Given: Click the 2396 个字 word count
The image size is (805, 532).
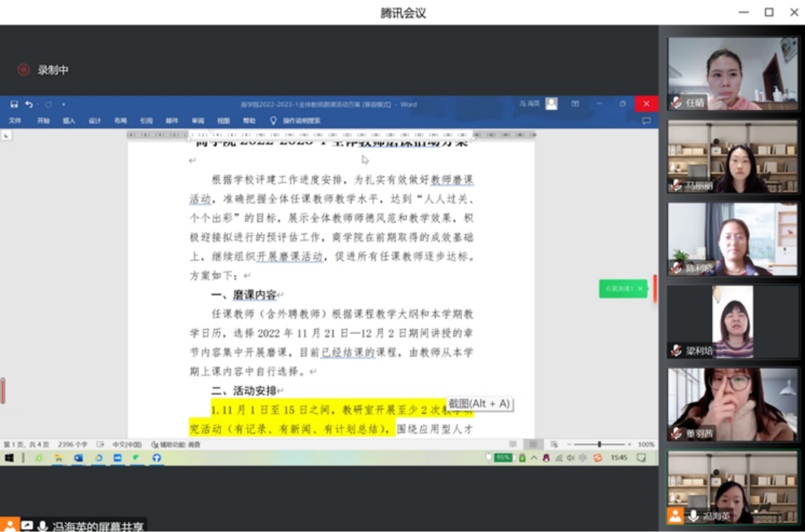Looking at the screenshot, I should coord(72,445).
